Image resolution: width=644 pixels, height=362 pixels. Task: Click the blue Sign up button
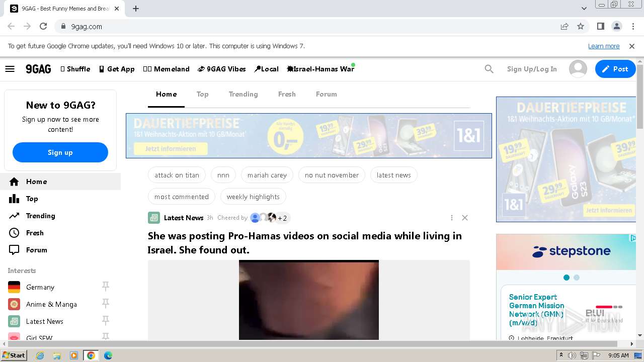click(60, 152)
